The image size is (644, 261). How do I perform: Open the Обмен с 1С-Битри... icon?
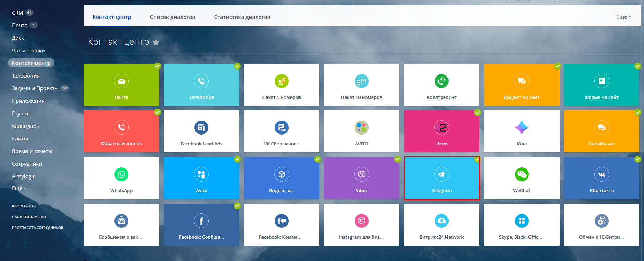pyautogui.click(x=602, y=221)
